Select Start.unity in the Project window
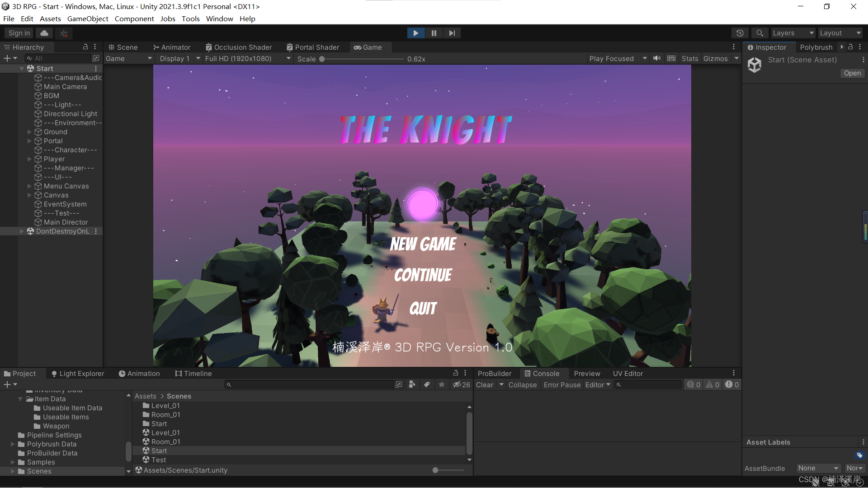This screenshot has height=488, width=868. point(158,450)
